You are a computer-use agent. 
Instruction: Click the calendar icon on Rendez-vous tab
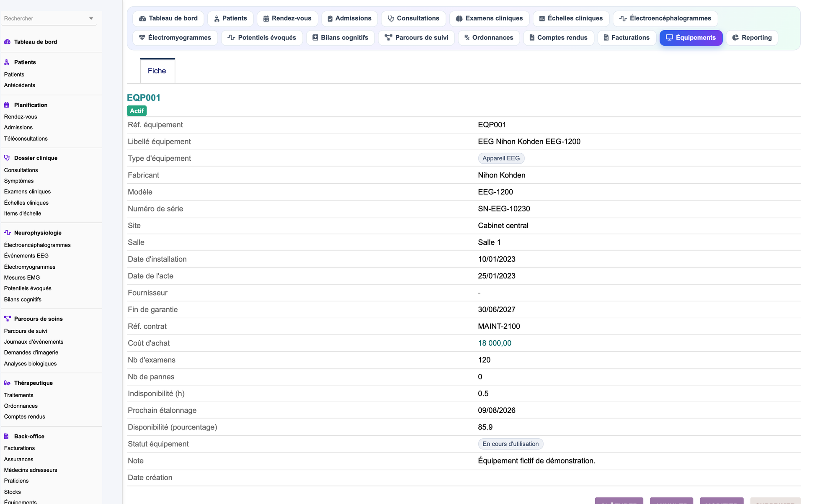266,18
